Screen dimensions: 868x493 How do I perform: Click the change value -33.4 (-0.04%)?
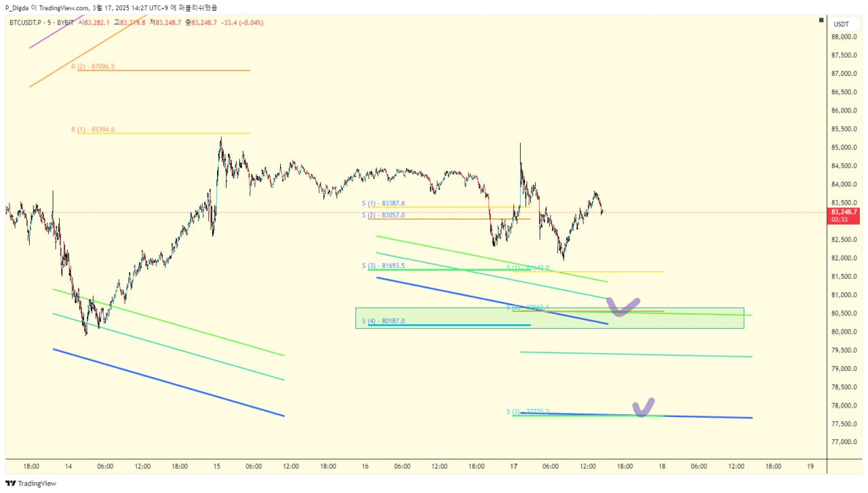242,23
